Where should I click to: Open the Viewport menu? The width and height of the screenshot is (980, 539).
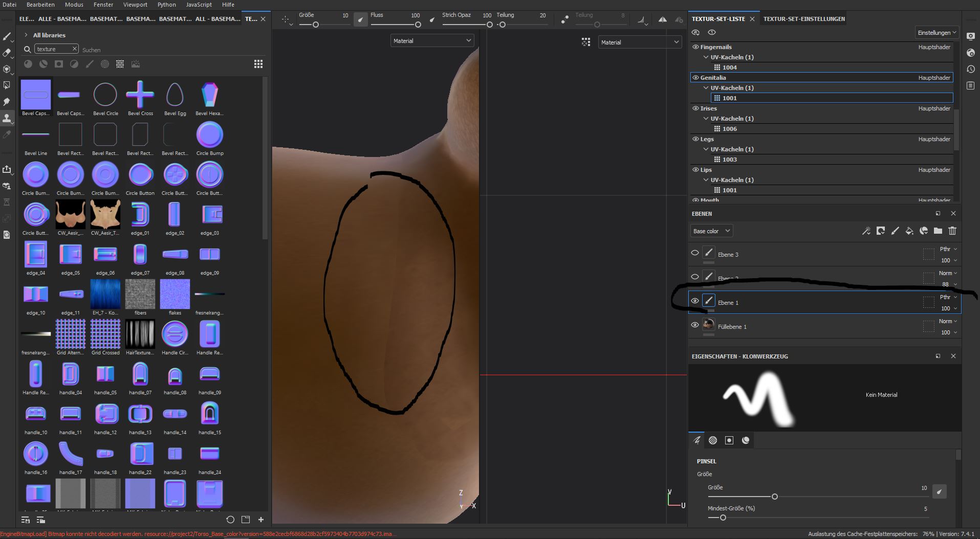pos(135,5)
